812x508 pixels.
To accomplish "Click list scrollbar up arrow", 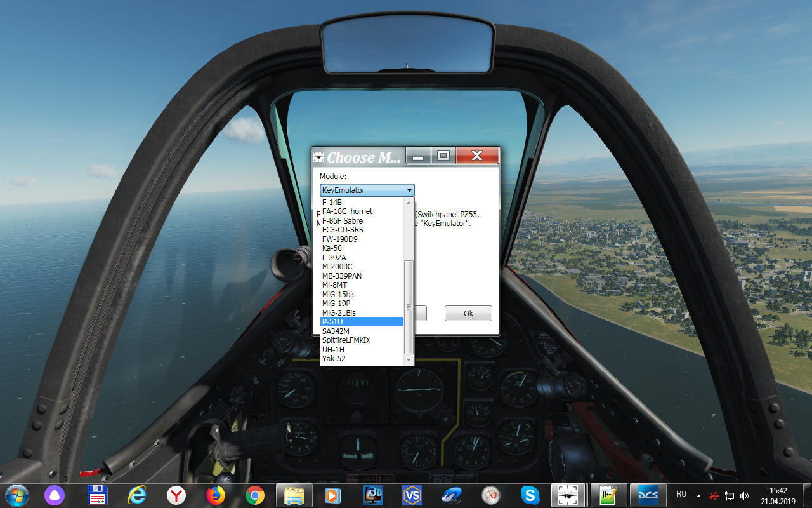I will pos(409,203).
